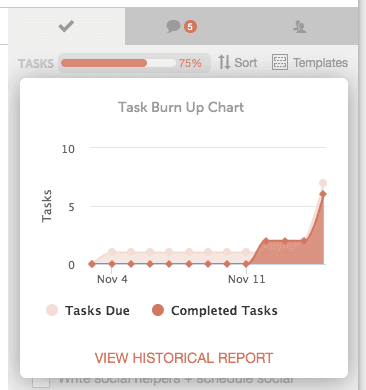Viewport: 366px width, 390px height.
Task: Open the comments speech bubble tab
Action: pyautogui.click(x=174, y=26)
